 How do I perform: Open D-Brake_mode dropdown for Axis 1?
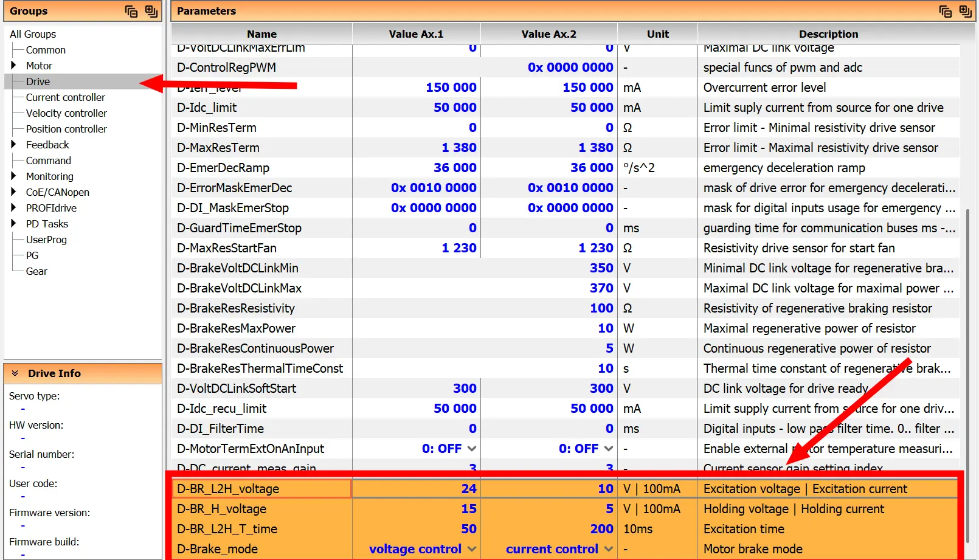472,549
